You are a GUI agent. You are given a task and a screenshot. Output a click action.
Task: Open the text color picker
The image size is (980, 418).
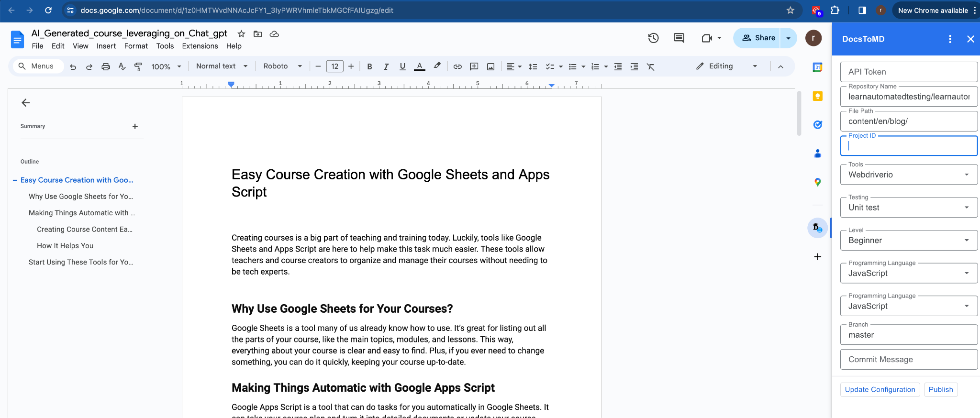coord(420,67)
